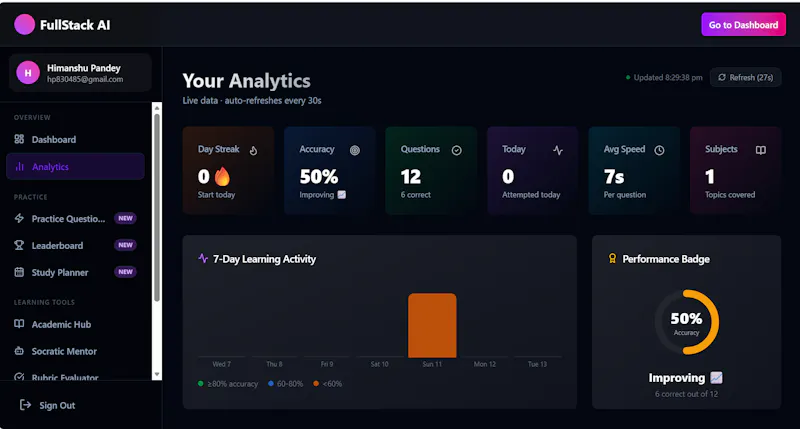Click the Study Planner calendar icon
This screenshot has width=800, height=429.
pos(19,272)
